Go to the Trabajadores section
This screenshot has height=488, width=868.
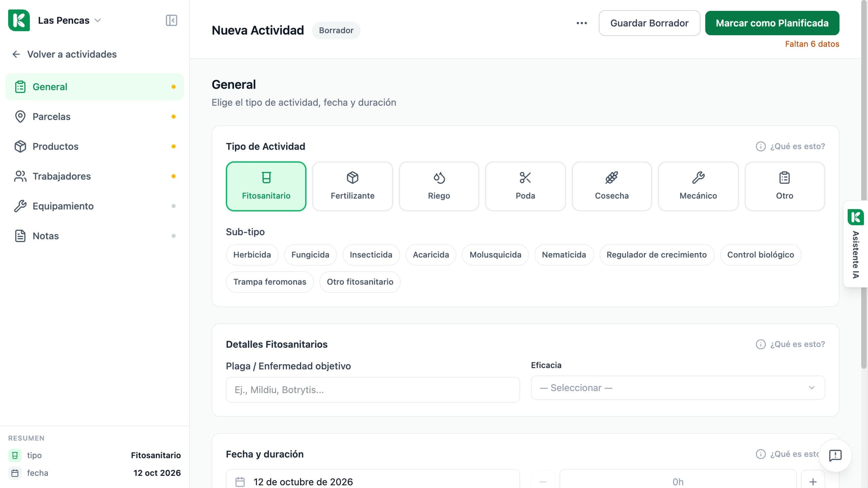94,176
